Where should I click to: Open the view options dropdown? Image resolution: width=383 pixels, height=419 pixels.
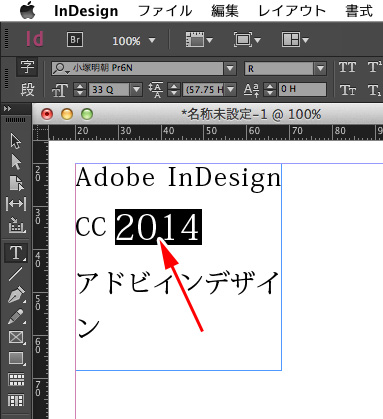199,40
